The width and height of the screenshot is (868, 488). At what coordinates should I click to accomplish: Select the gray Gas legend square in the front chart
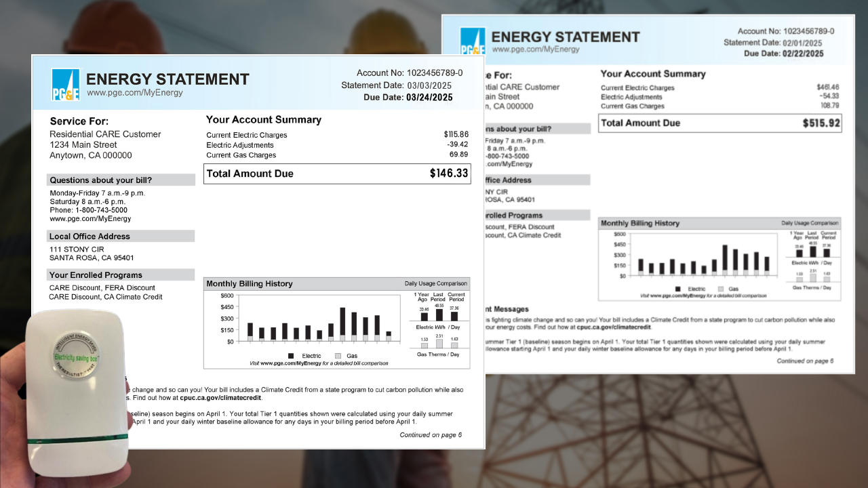click(x=338, y=356)
